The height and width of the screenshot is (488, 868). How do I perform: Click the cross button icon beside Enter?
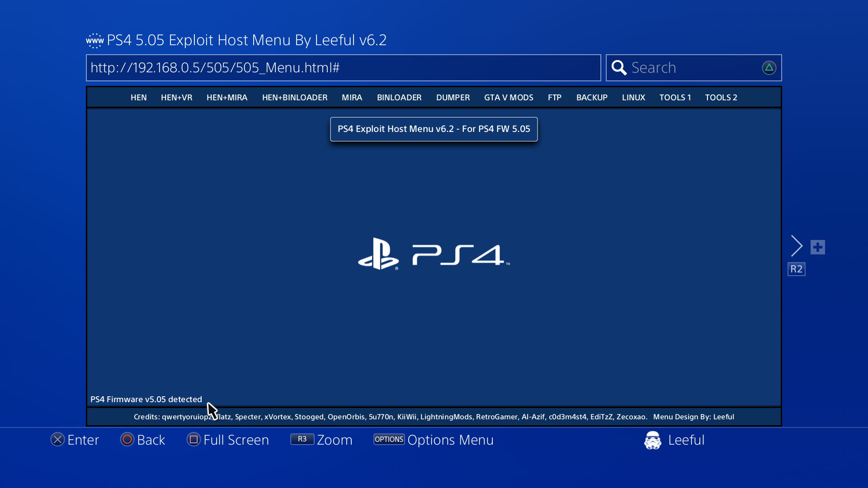tap(57, 439)
